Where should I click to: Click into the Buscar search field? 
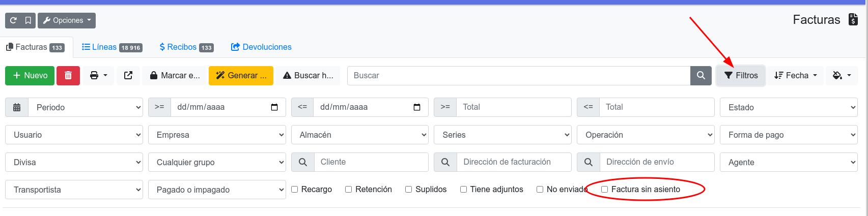click(518, 76)
